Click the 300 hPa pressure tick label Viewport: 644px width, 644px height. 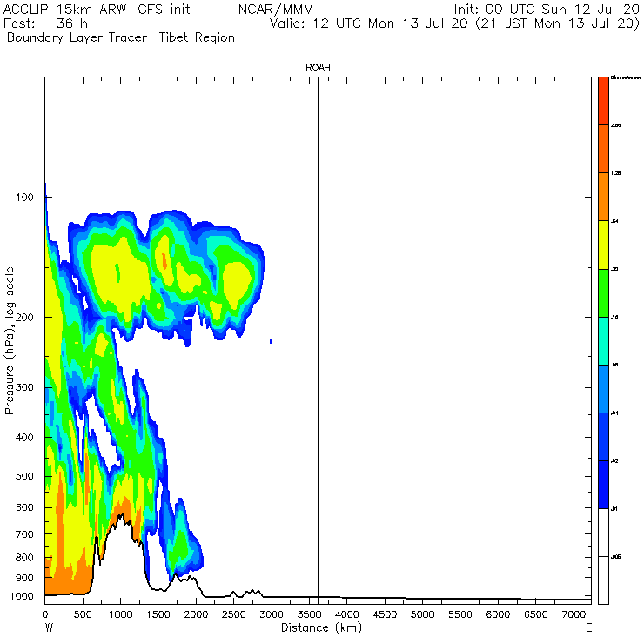[x=24, y=387]
